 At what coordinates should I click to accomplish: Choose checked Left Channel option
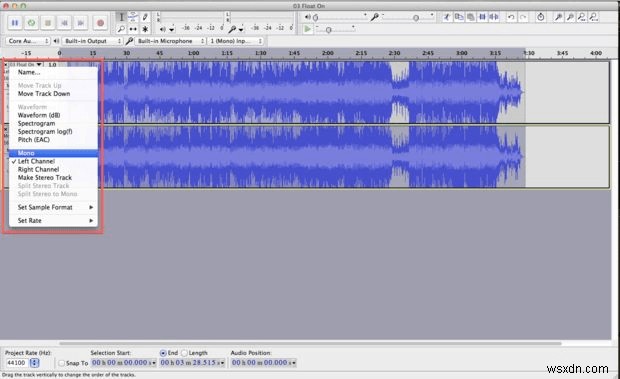tap(53, 161)
